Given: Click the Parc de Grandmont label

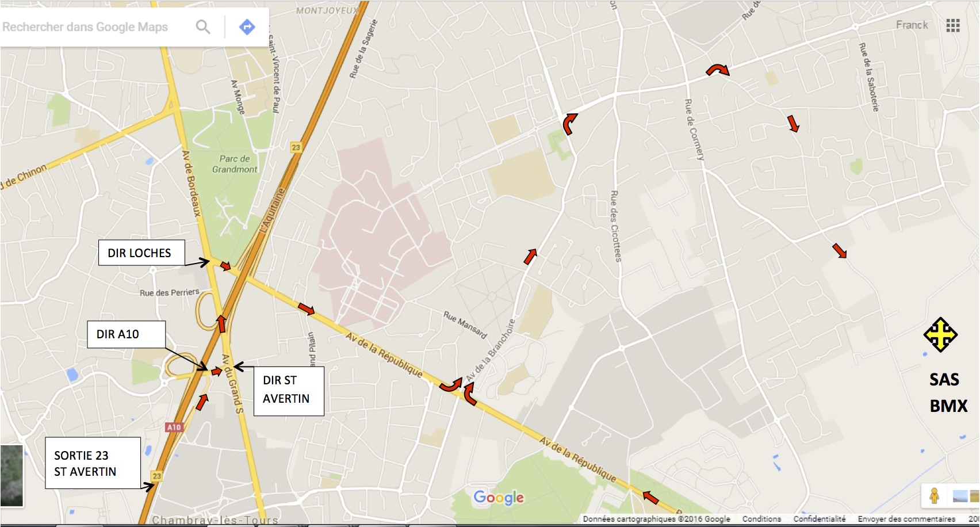Looking at the screenshot, I should [x=235, y=164].
